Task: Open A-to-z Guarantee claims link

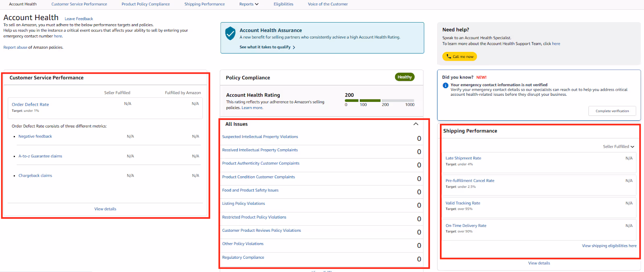Action: [40, 156]
